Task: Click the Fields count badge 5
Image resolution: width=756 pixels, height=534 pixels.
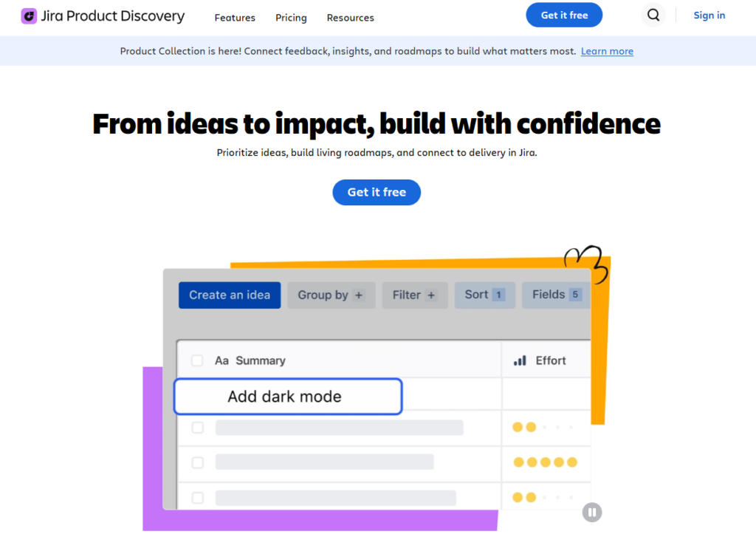Action: [x=575, y=294]
